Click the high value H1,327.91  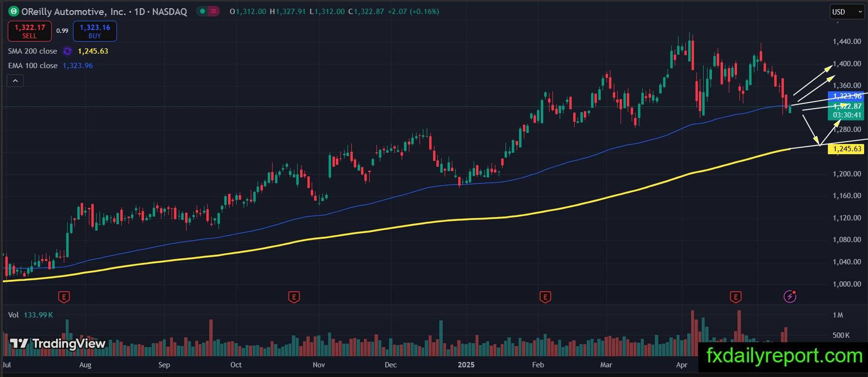288,12
